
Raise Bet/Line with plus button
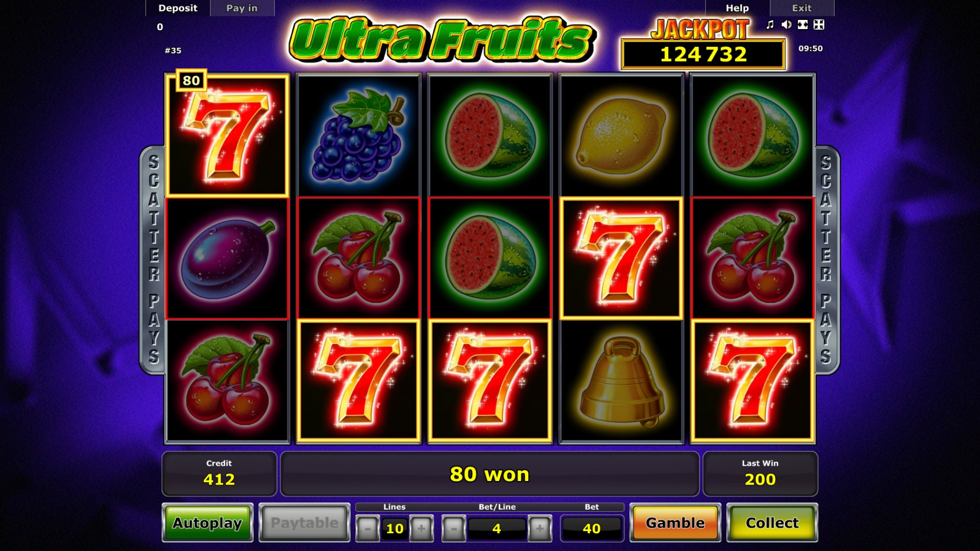click(x=540, y=529)
